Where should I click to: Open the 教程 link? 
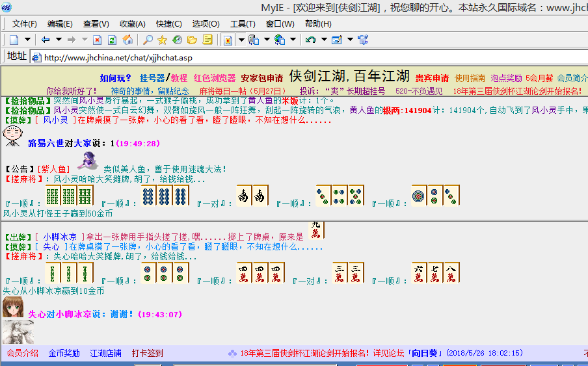coord(179,78)
